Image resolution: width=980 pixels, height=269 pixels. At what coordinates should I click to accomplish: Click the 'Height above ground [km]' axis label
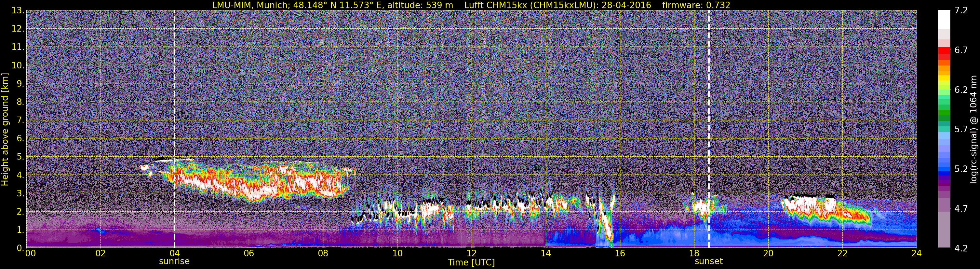[x=5, y=130]
